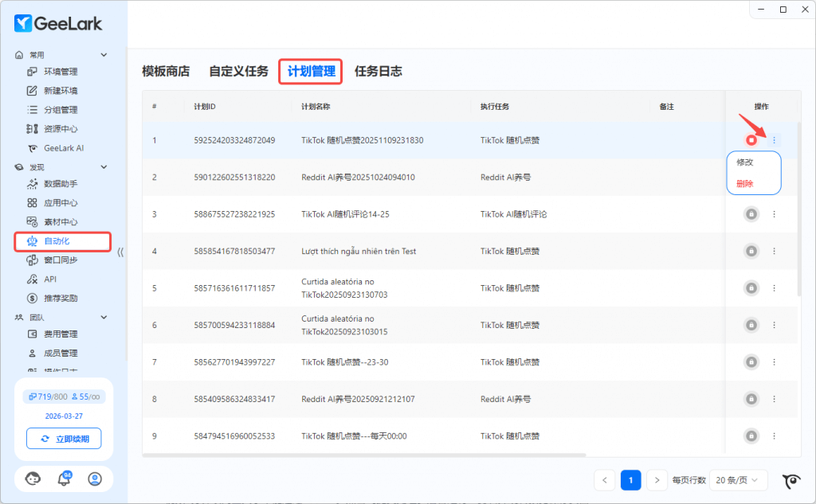This screenshot has height=504, width=816.
Task: Open the notifications bell icon
Action: tap(64, 479)
